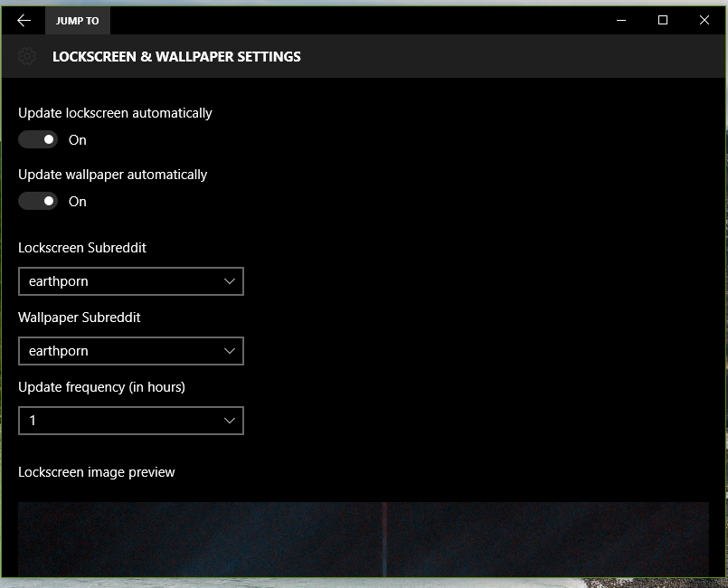Click the wallpaper toggle's On label
The image size is (728, 588).
tap(77, 202)
